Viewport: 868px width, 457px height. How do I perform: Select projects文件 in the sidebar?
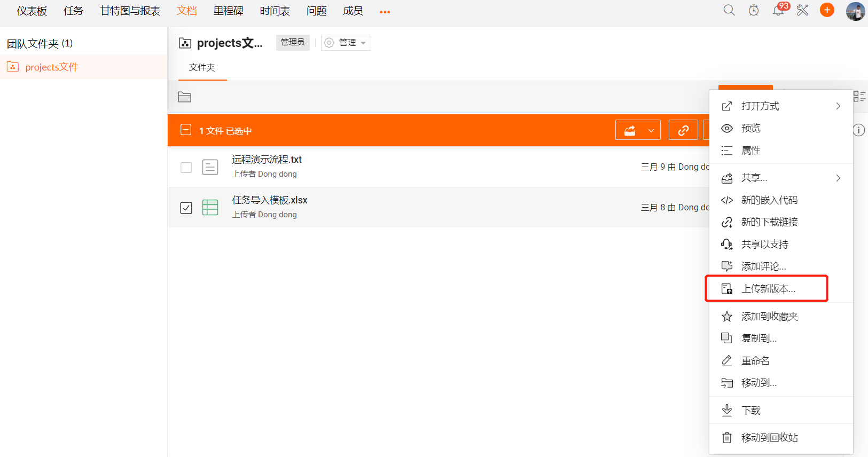(52, 67)
